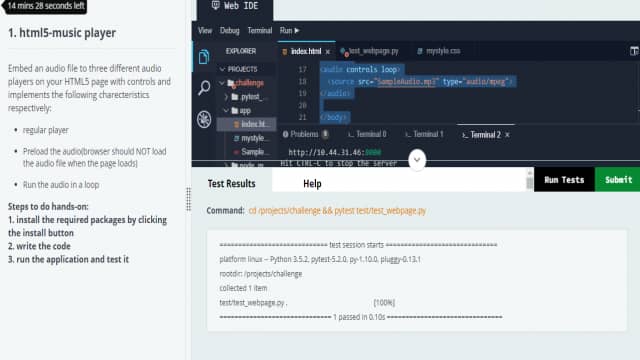
Task: Click the green Submit button
Action: pyautogui.click(x=618, y=180)
